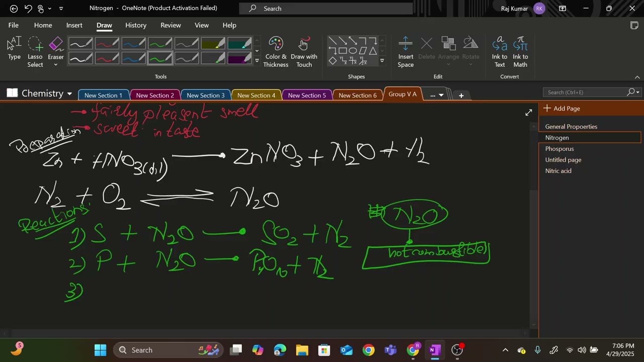
Task: Collapse the ribbon with chevron
Action: [x=637, y=77]
